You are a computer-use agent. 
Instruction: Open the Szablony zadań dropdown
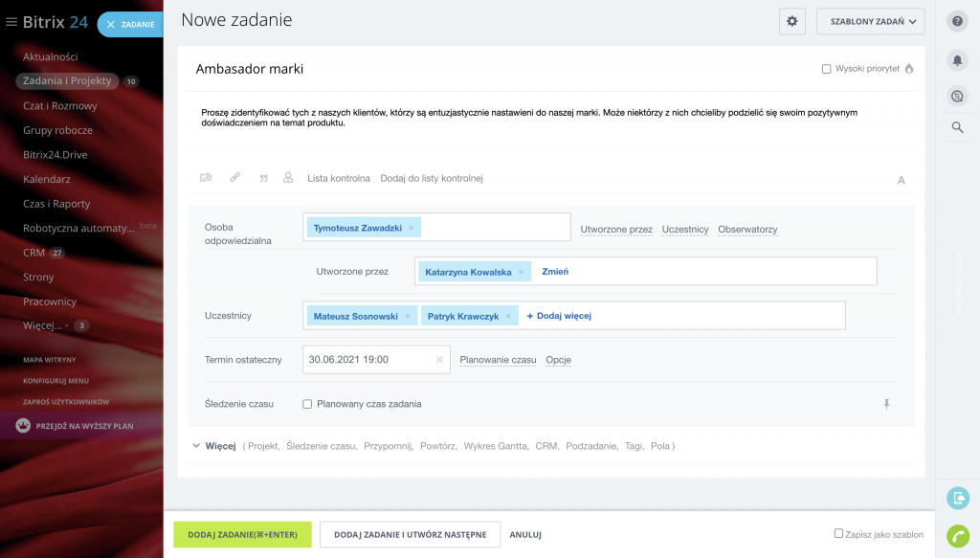pos(870,21)
